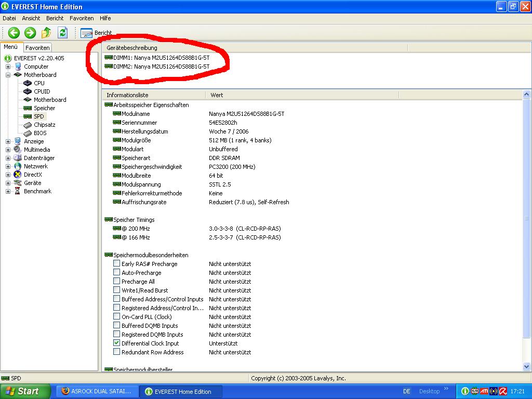Select the CPUID chip icon in tree
Image resolution: width=532 pixels, height=399 pixels.
coord(28,91)
